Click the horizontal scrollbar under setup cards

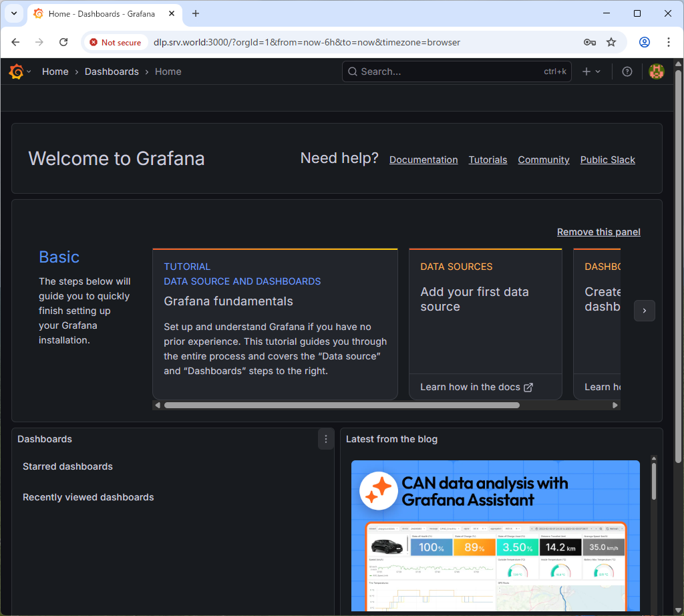[x=341, y=405]
